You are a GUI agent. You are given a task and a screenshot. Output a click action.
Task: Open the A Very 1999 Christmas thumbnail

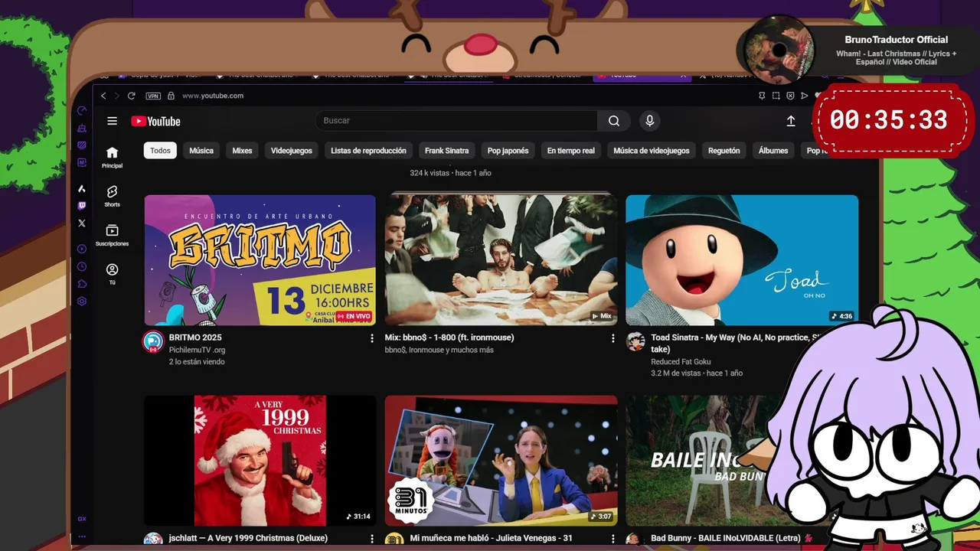tap(260, 461)
